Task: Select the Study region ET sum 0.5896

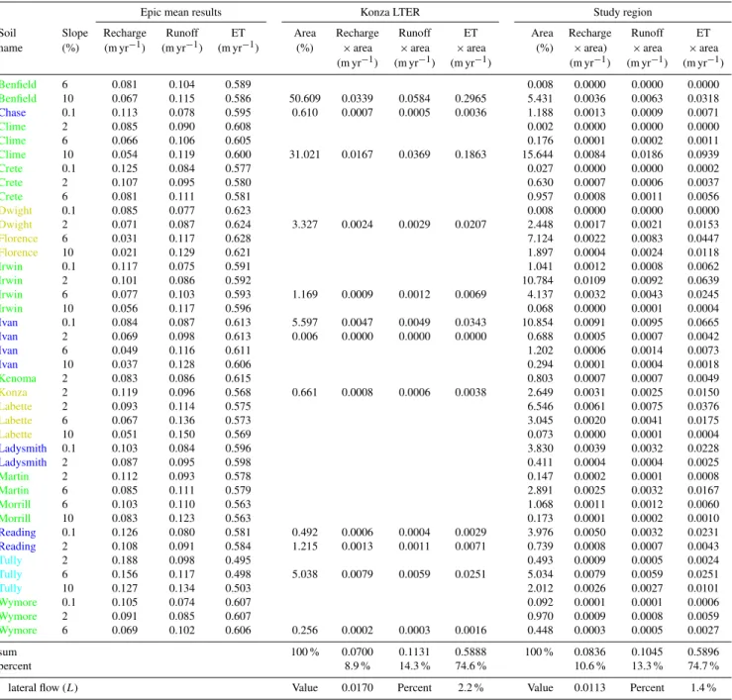Action: tap(703, 651)
